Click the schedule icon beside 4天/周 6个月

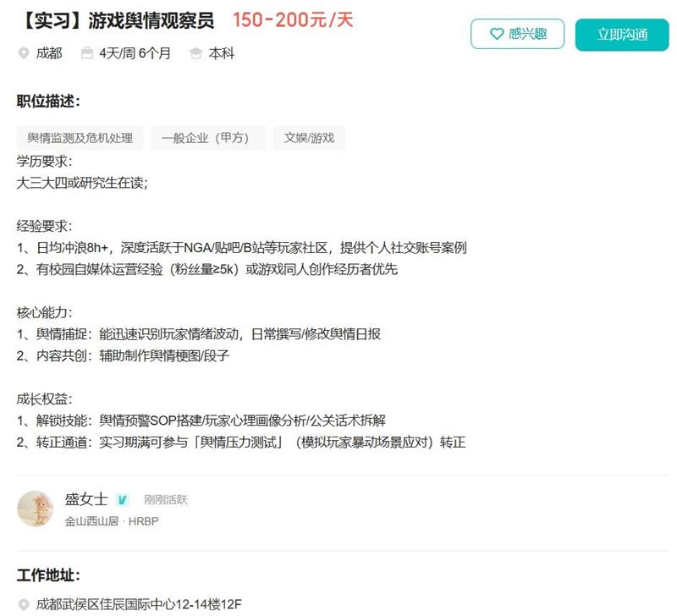tap(86, 53)
